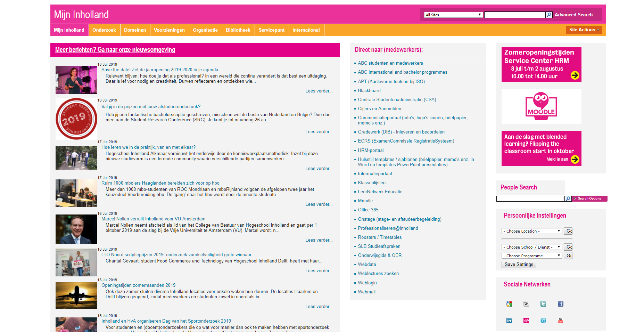The image size is (644, 332).
Task: Click Go next to Choose Programme
Action: click(568, 256)
